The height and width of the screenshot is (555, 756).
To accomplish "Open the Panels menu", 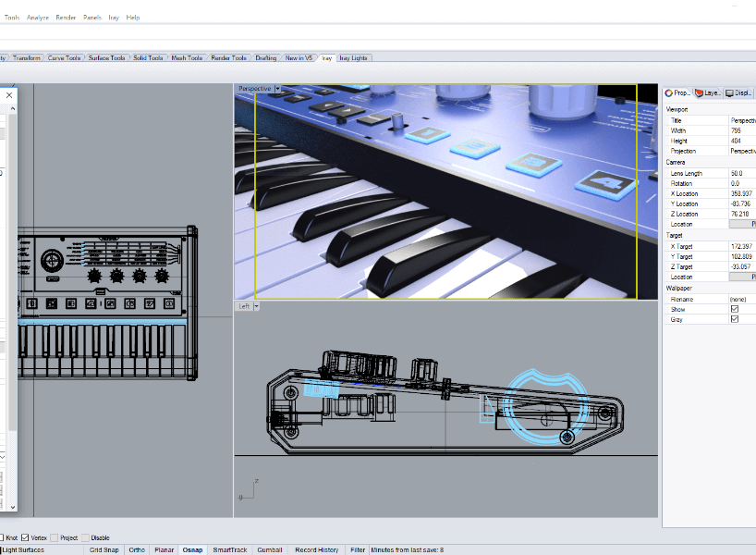I will [92, 18].
